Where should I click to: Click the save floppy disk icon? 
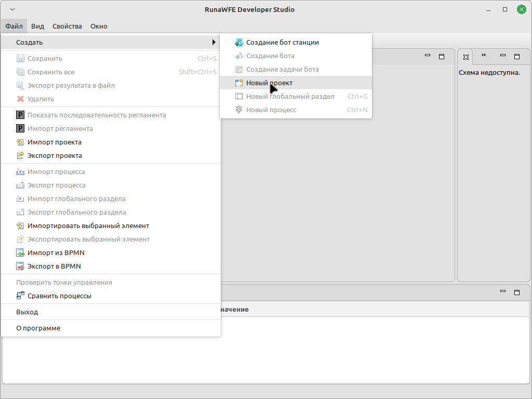[20, 58]
